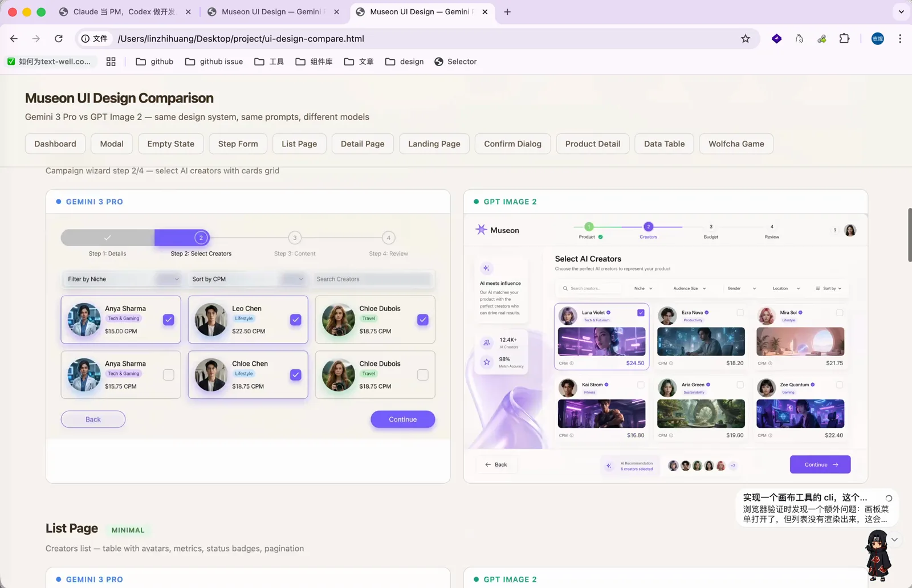Open the user avatar in GPT mockup header
This screenshot has height=588, width=912.
point(850,230)
